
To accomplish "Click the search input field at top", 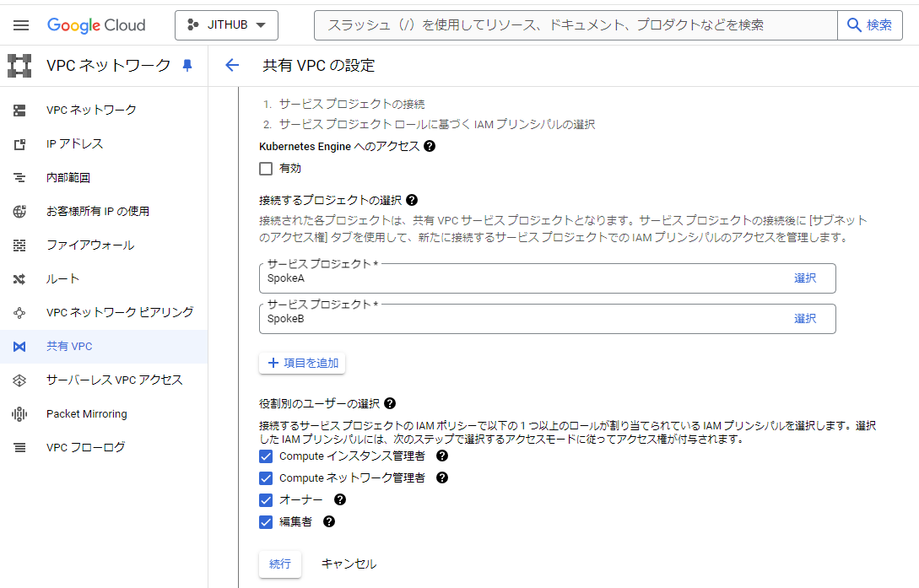I will point(574,25).
